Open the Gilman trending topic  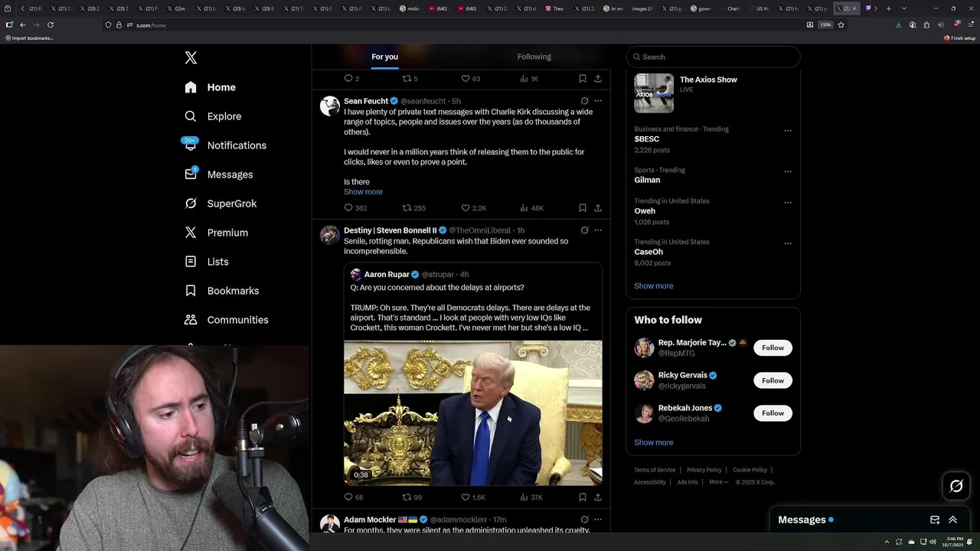(x=647, y=180)
